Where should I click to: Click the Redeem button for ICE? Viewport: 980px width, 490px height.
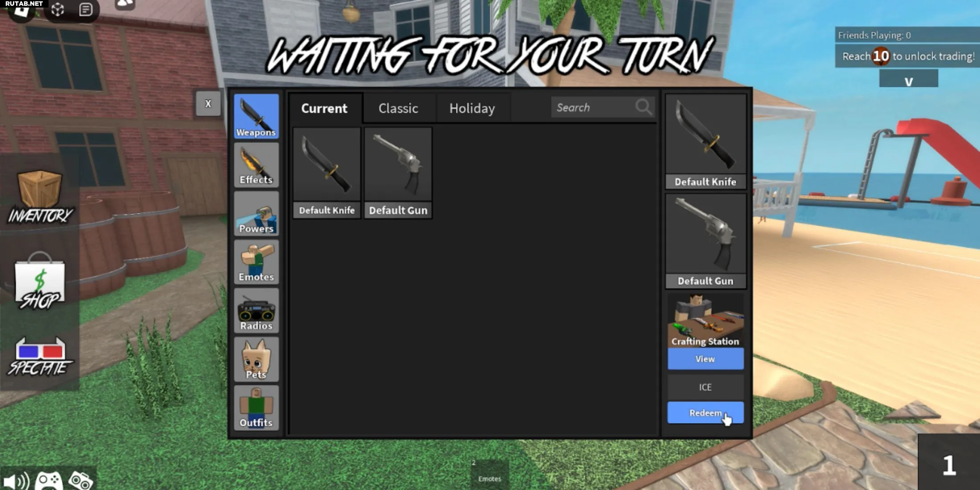[705, 412]
